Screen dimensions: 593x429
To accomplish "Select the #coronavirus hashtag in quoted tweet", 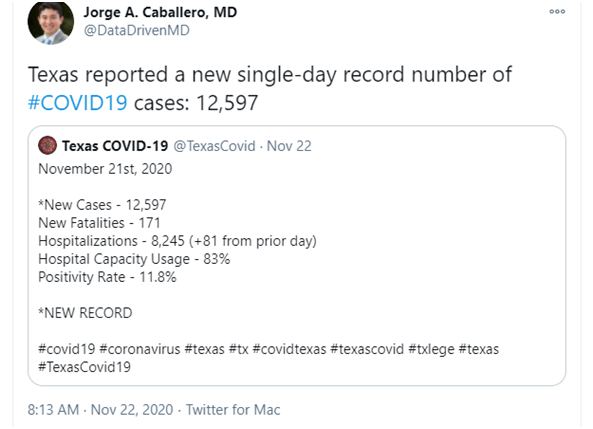I will point(140,349).
